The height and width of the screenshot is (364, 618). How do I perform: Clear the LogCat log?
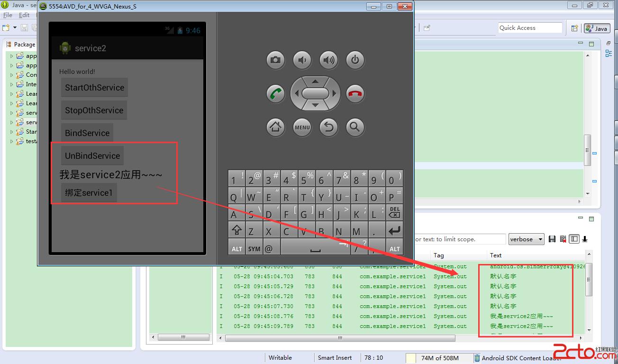563,239
